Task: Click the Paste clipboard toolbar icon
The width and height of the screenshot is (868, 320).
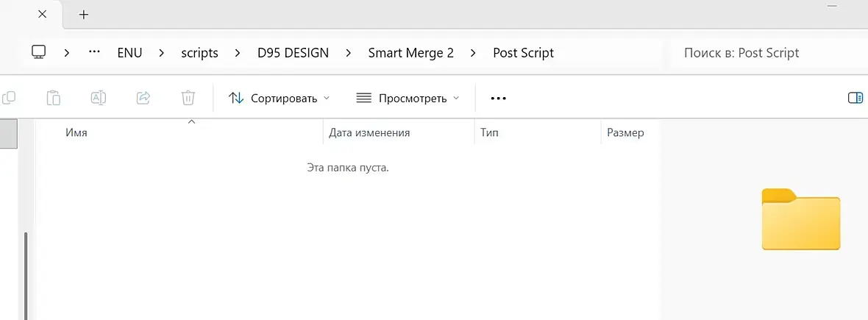Action: (53, 98)
